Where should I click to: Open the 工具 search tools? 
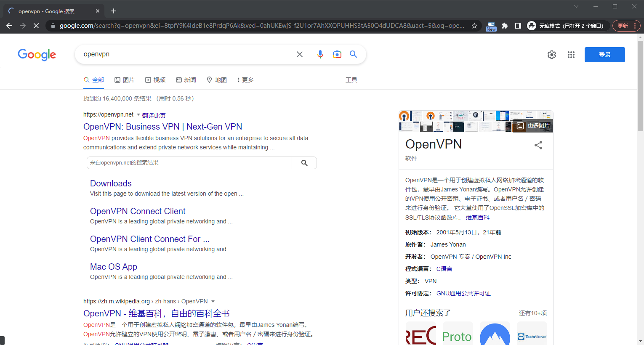click(351, 80)
